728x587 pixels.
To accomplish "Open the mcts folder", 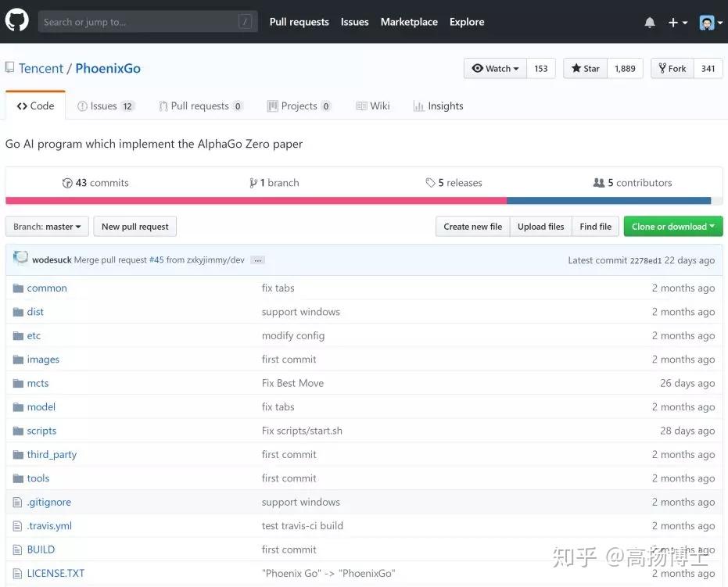I will pos(38,383).
